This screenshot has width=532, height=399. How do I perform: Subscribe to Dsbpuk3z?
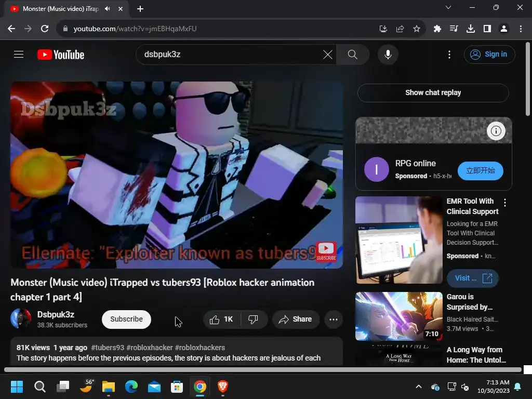tap(126, 320)
